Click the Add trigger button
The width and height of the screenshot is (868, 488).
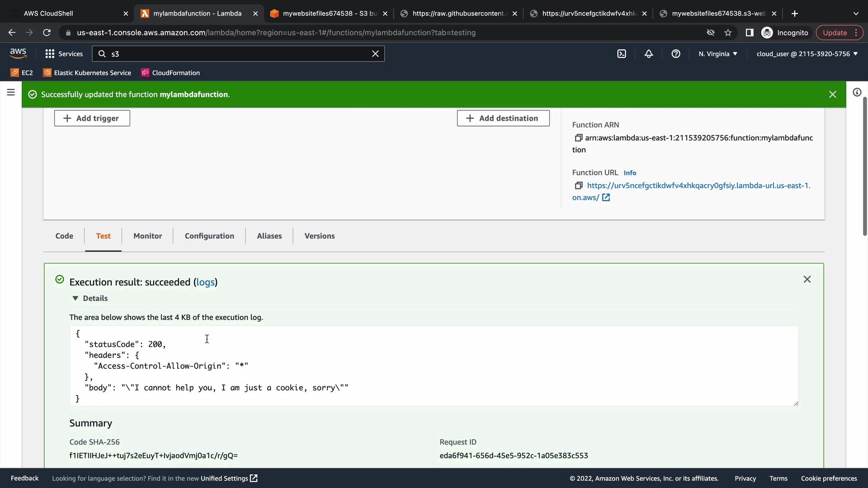[x=92, y=118]
